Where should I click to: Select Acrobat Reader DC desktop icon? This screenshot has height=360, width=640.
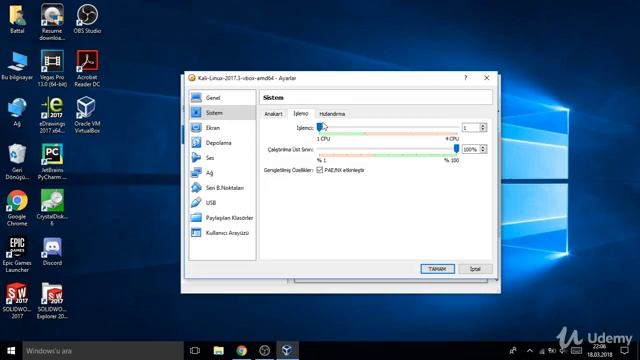(87, 68)
